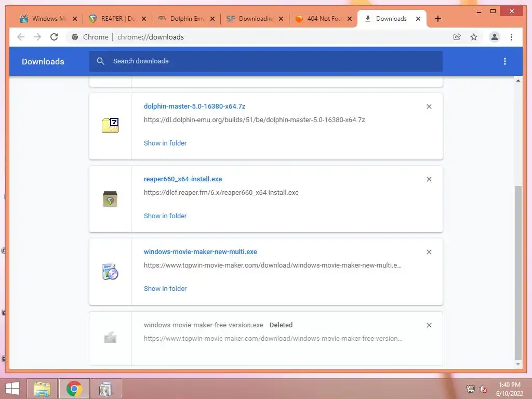The width and height of the screenshot is (532, 399).
Task: Show reaper660 installer in folder
Action: (165, 216)
